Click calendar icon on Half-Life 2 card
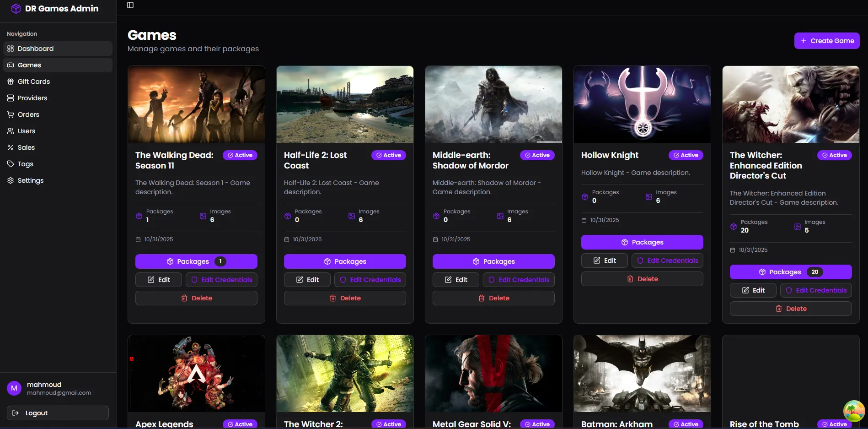 (287, 239)
